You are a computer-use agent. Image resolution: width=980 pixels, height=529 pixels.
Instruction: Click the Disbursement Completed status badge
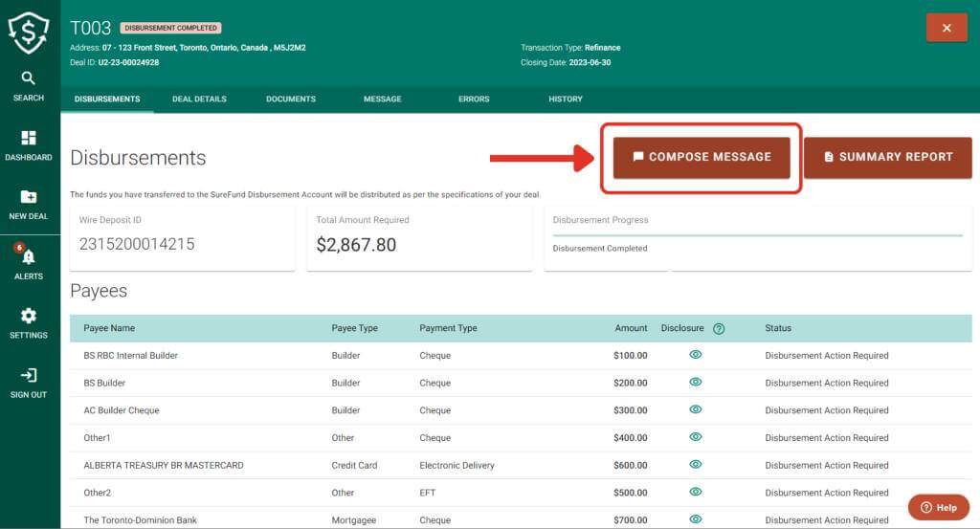(x=170, y=28)
